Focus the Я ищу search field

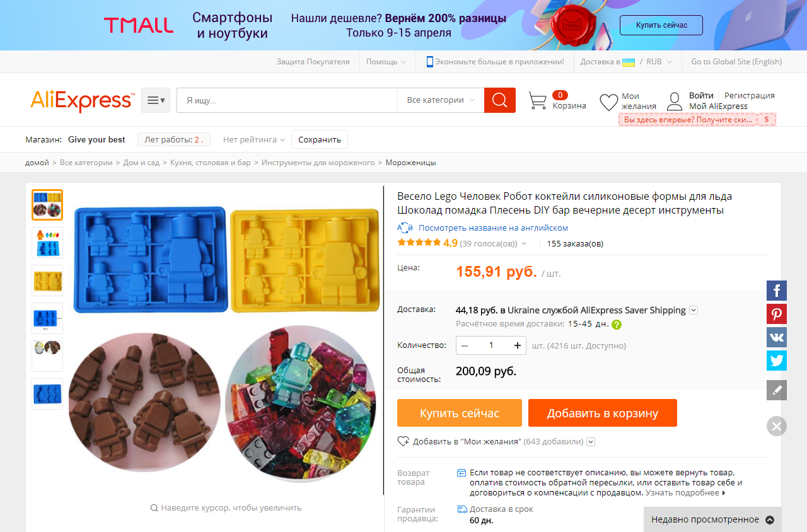coord(287,100)
